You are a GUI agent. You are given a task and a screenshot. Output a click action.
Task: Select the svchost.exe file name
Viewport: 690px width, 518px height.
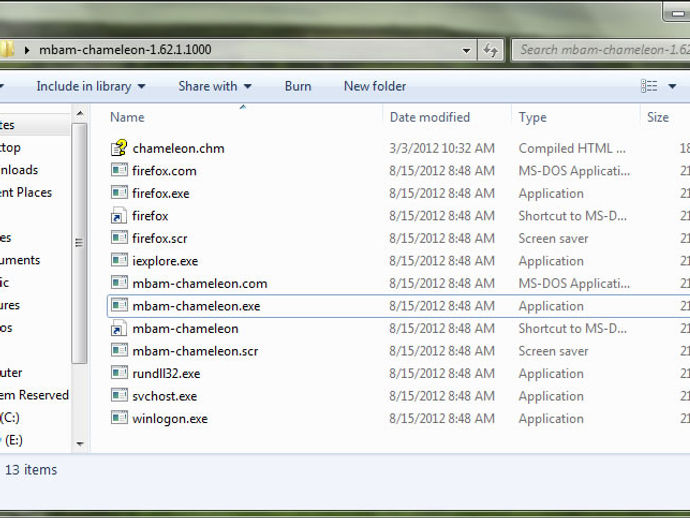click(x=165, y=396)
